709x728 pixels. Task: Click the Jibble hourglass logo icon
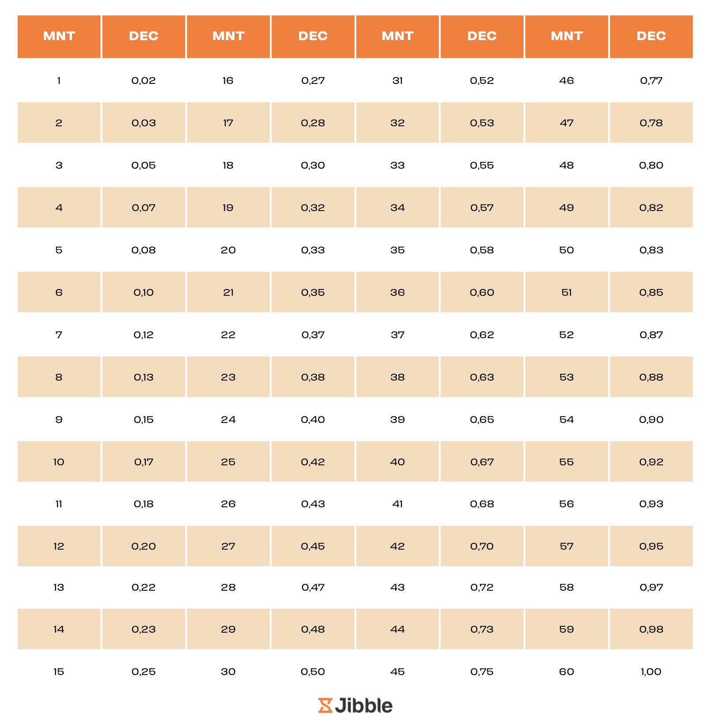pyautogui.click(x=325, y=705)
